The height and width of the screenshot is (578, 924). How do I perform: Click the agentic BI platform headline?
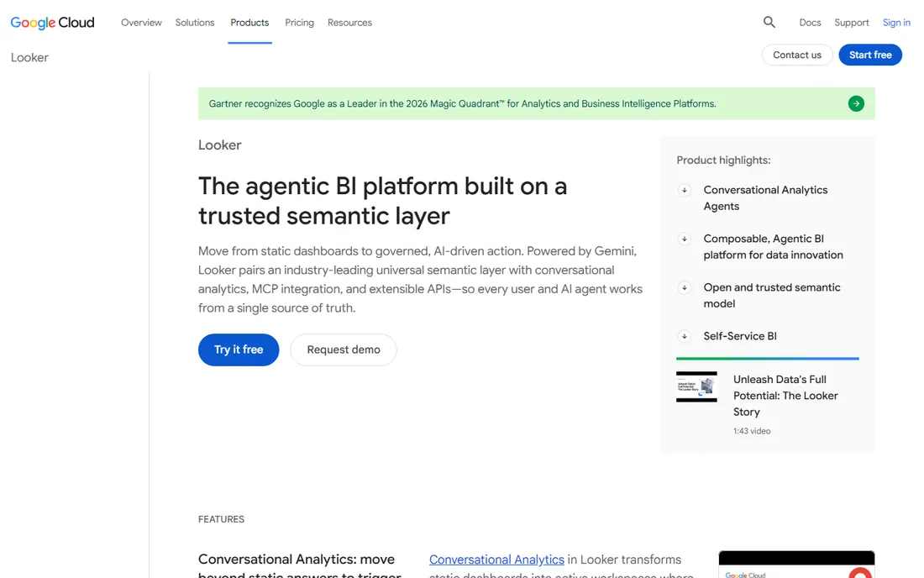[x=382, y=201]
